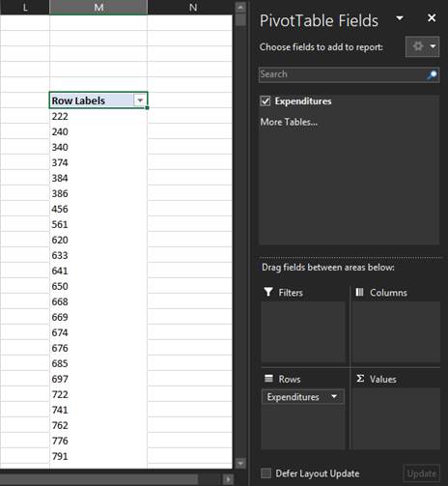Select the Row Labels header cell
Screen dimensions: 448x486
coord(98,100)
